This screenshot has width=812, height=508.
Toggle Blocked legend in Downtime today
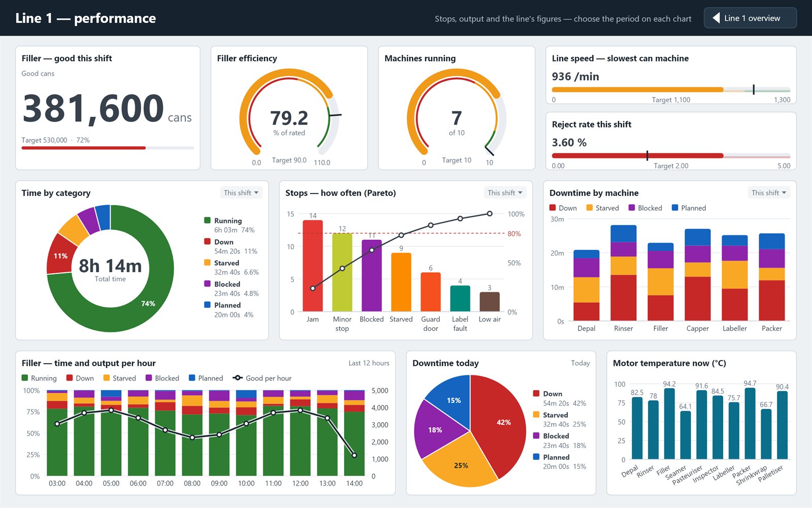pos(559,440)
